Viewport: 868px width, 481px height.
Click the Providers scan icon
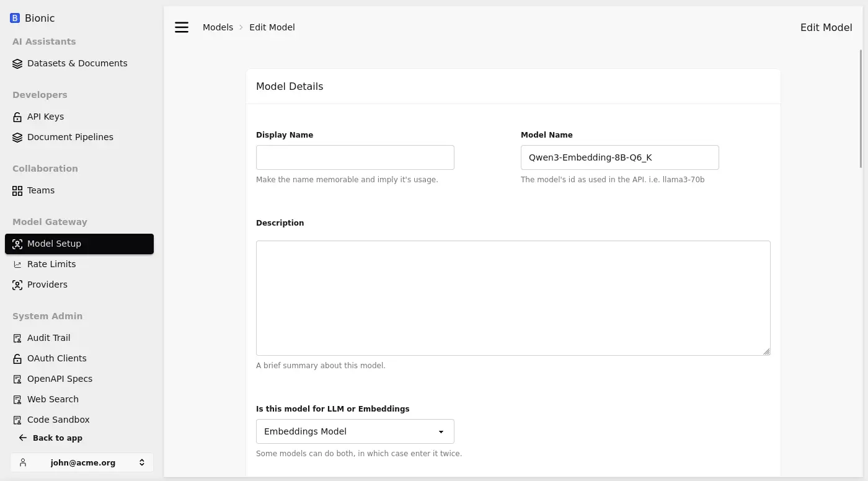[x=17, y=285]
